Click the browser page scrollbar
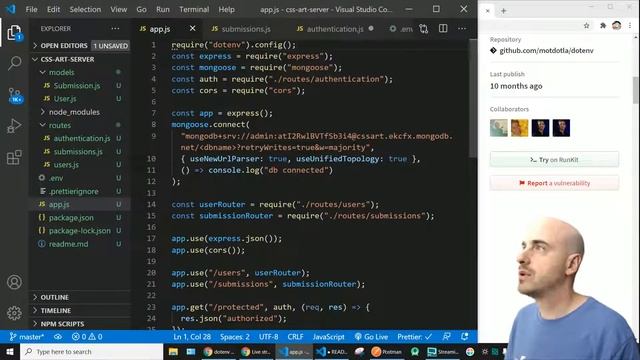This screenshot has width=640, height=360. (x=636, y=90)
